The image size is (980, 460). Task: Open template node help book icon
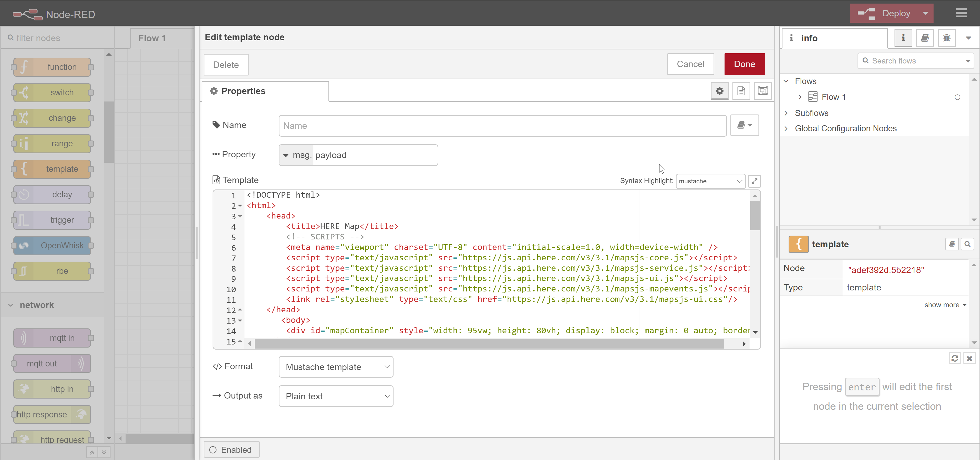pyautogui.click(x=951, y=244)
